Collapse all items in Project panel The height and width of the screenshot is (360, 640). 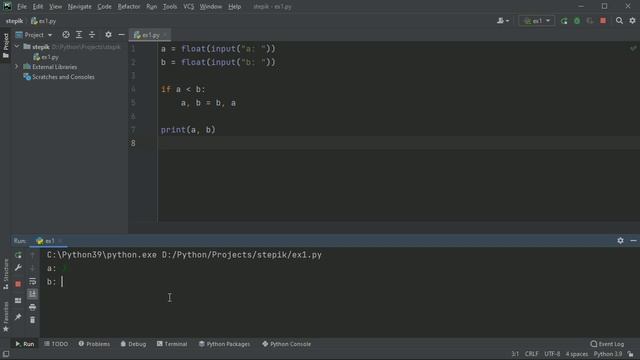[92, 35]
